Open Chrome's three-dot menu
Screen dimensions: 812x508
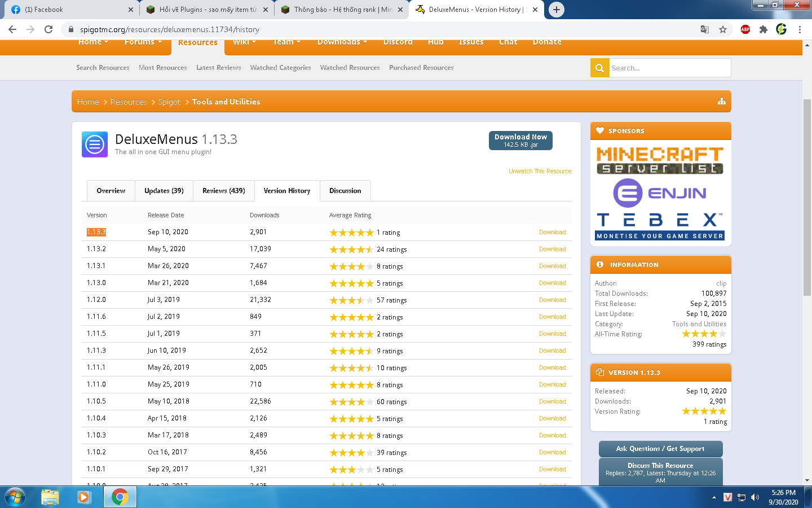[x=800, y=29]
